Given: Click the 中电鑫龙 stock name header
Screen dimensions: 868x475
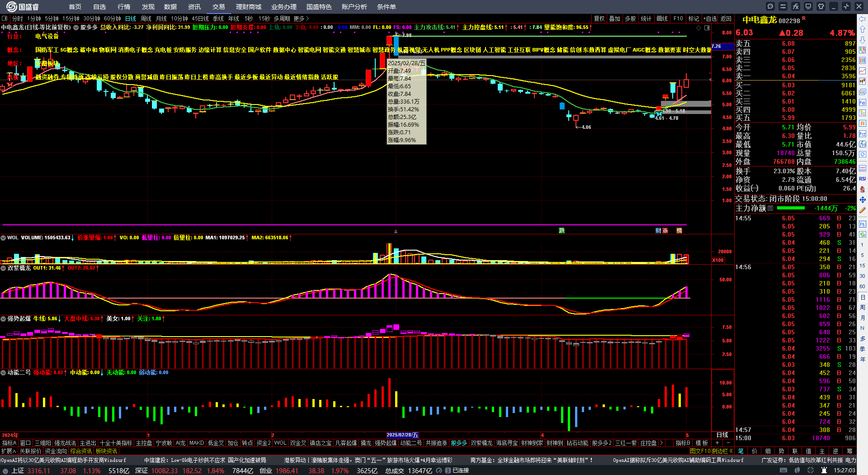Looking at the screenshot, I should [759, 20].
